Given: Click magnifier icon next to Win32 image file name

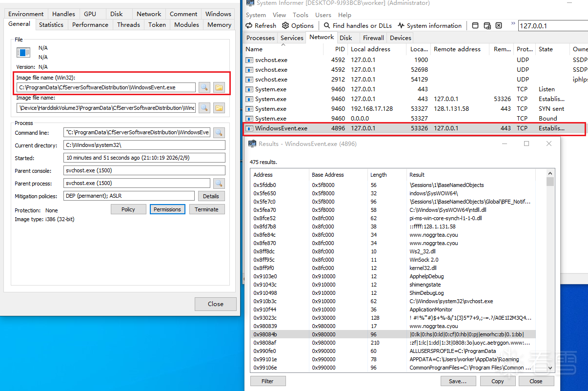Looking at the screenshot, I should pyautogui.click(x=204, y=87).
